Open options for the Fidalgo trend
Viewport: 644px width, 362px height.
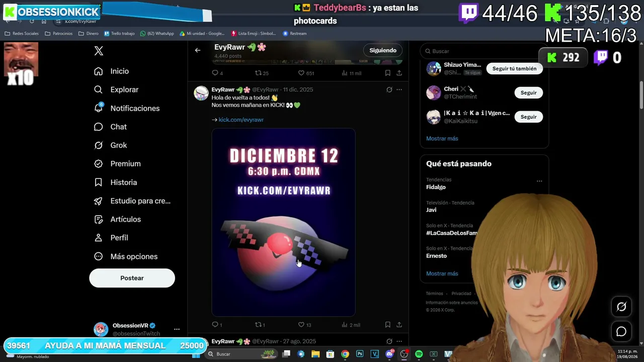point(539,181)
